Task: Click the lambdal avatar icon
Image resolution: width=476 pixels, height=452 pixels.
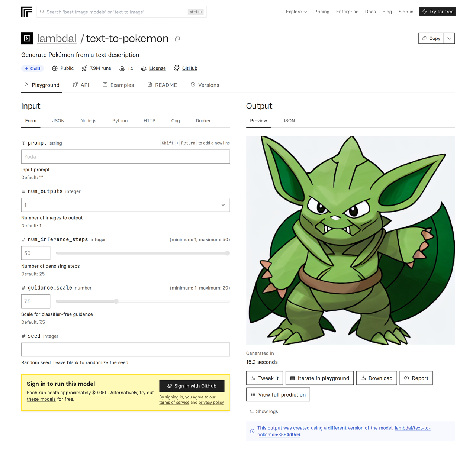Action: click(x=27, y=38)
